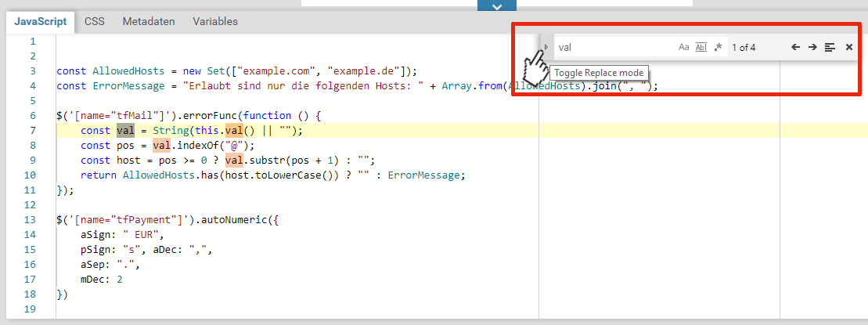This screenshot has width=868, height=325.
Task: Collapse panel using top chevron button
Action: point(497,6)
